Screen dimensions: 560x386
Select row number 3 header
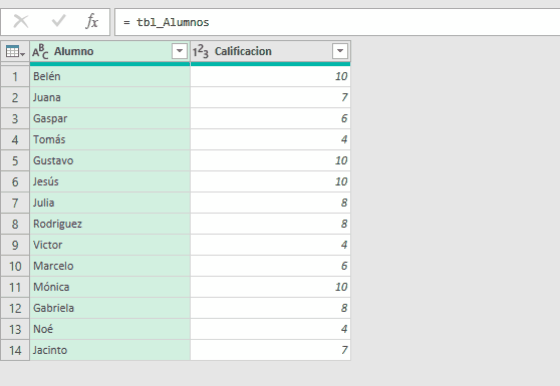(15, 118)
